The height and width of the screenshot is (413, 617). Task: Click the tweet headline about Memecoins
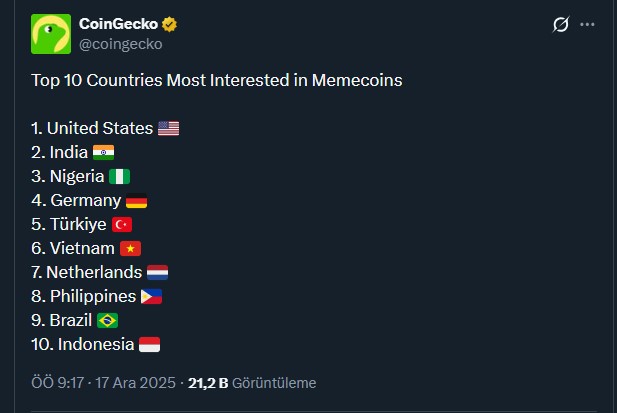click(216, 80)
